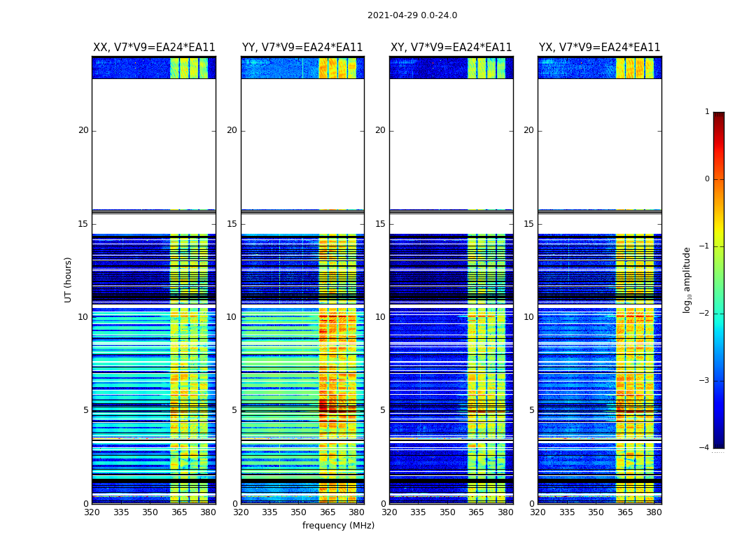Click the YY, V7*V9=EA24*EA11 subplot title
This screenshot has width=735, height=560.
click(x=302, y=48)
